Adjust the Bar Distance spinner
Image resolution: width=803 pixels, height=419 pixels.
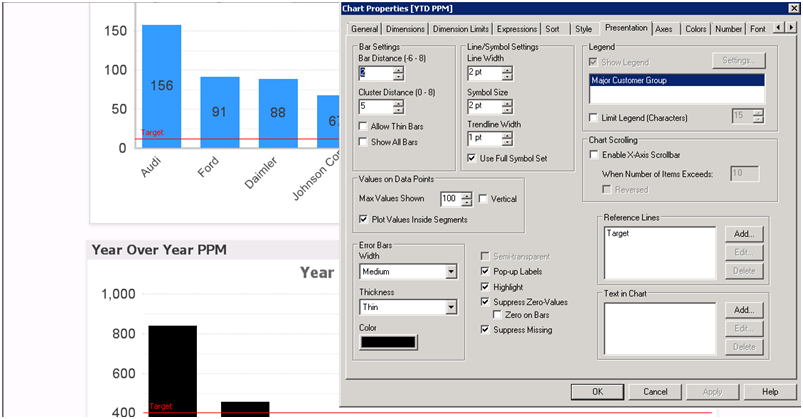398,73
